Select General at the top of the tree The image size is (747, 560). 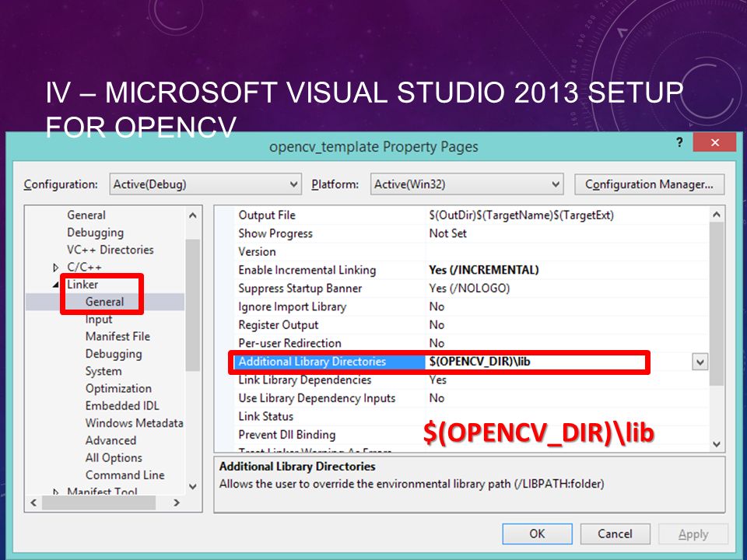pos(86,215)
